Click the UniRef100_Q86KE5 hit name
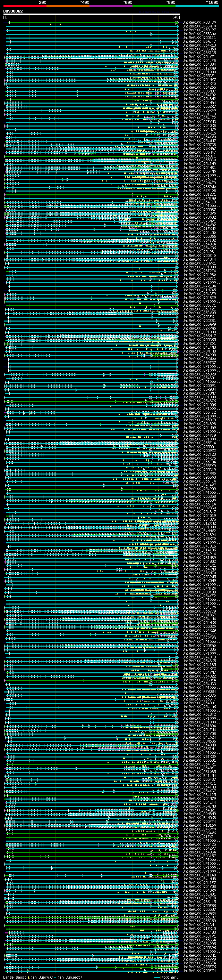222x980 pixels. 199,133
